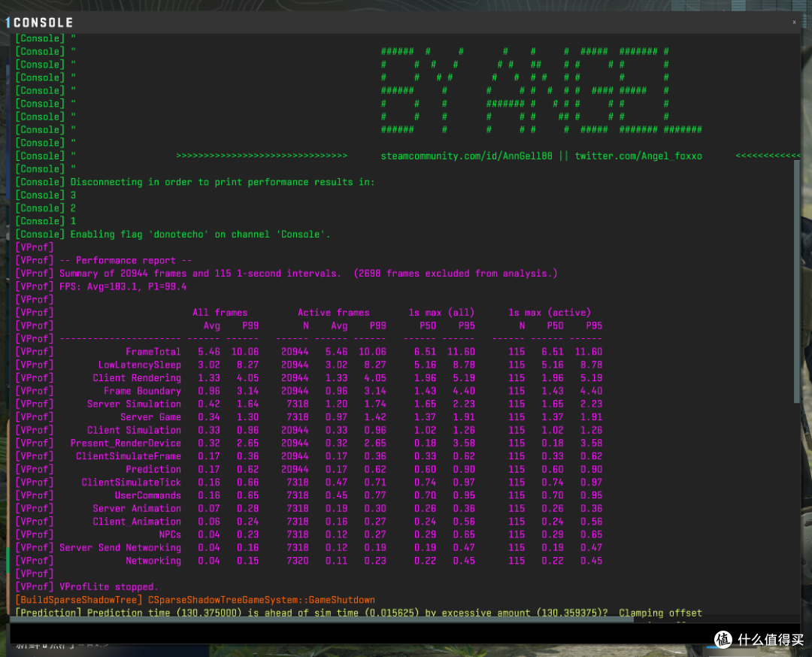Click the '1s max (active)' column header
This screenshot has height=657, width=812.
[550, 312]
